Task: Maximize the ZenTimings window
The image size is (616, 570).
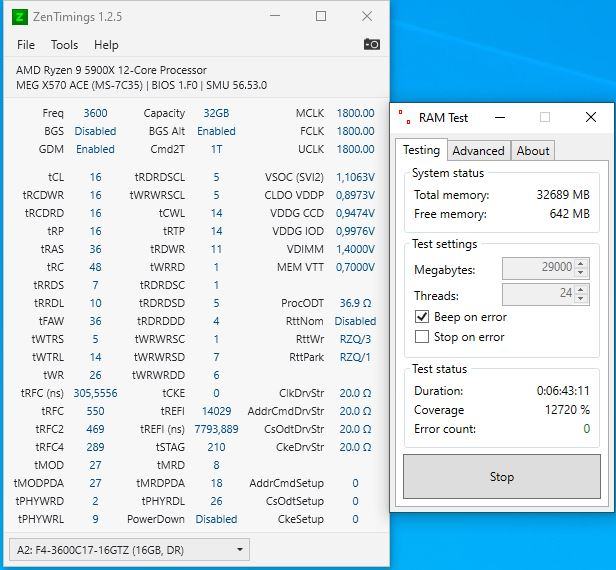Action: (321, 16)
